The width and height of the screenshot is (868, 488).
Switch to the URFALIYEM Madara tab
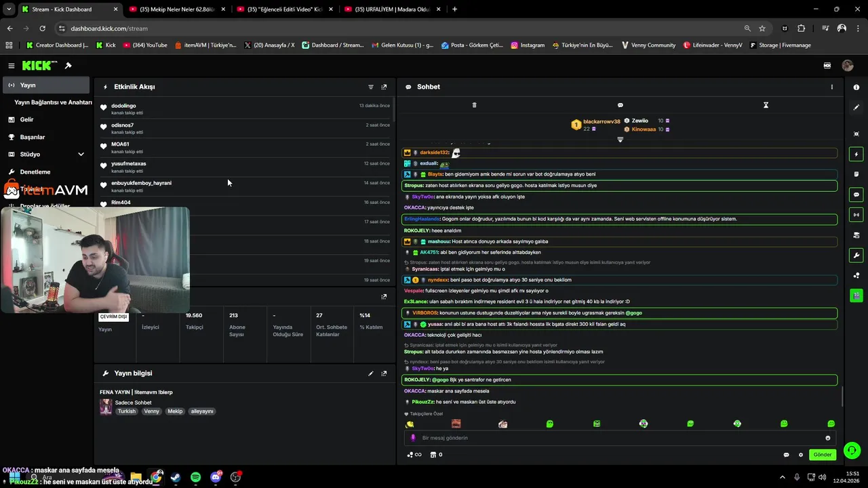(x=392, y=9)
